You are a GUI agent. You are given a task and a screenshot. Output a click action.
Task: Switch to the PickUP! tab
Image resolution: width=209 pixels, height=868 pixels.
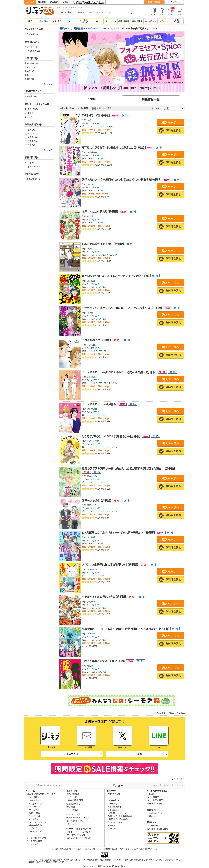(92, 99)
